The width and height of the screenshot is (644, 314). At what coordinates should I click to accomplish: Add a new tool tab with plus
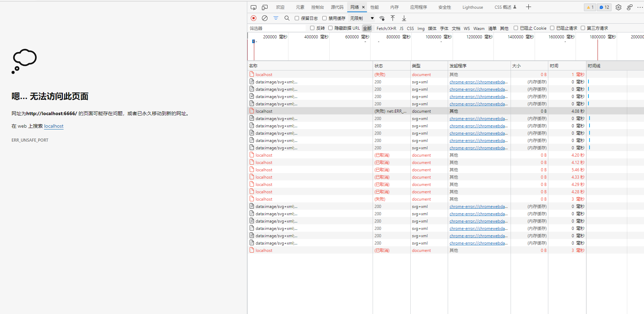(528, 7)
